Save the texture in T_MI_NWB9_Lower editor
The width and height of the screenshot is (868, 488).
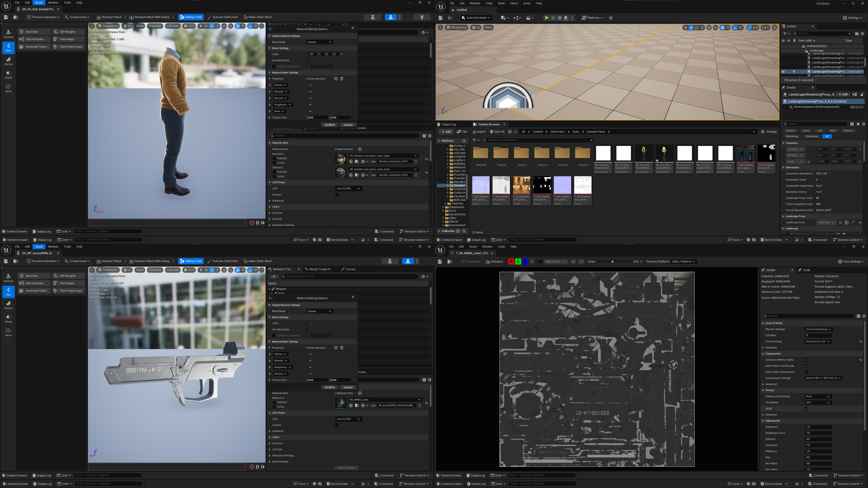(x=440, y=262)
